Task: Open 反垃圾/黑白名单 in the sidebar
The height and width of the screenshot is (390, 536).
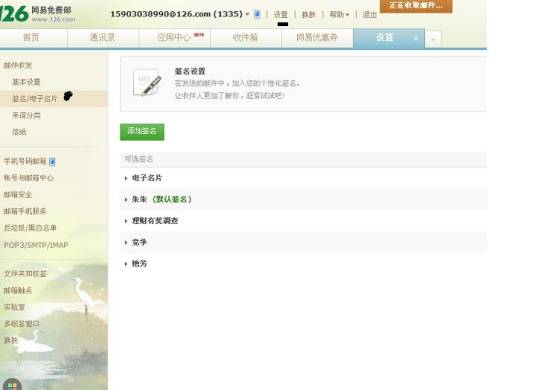Action: (30, 228)
